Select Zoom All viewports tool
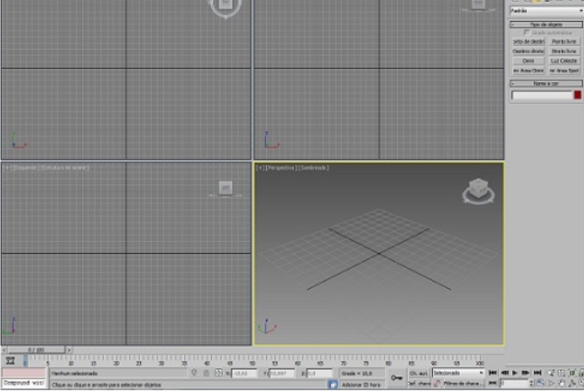Screen dimensions: 584x392 562,373
